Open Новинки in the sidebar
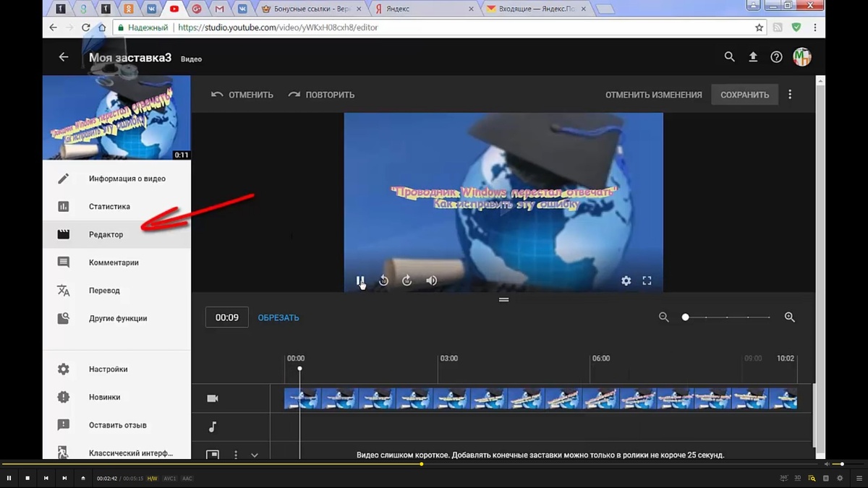Screen dimensions: 868x488 tap(116, 397)
